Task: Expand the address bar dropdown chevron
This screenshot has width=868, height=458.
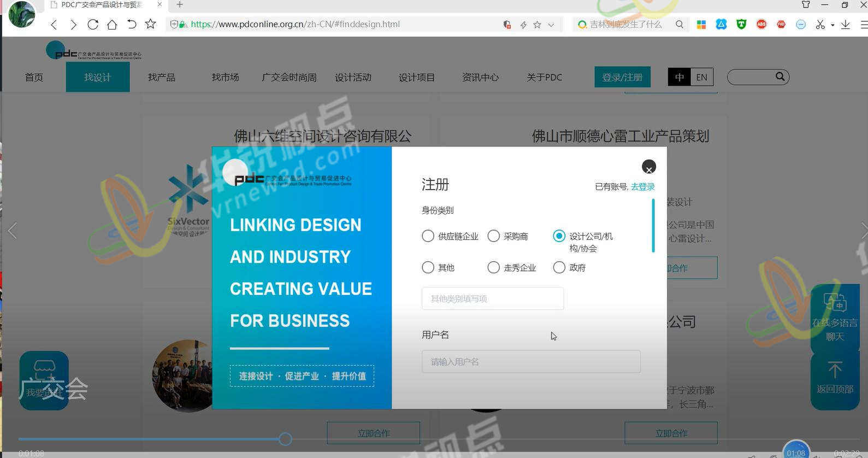Action: click(x=551, y=25)
